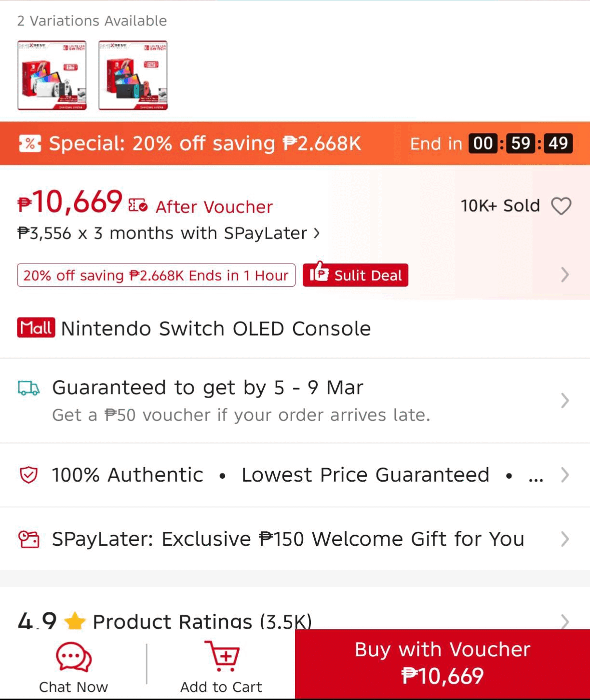Expand the SPayLater Welcome Gift row
Viewport: 590px width, 700px height.
565,539
